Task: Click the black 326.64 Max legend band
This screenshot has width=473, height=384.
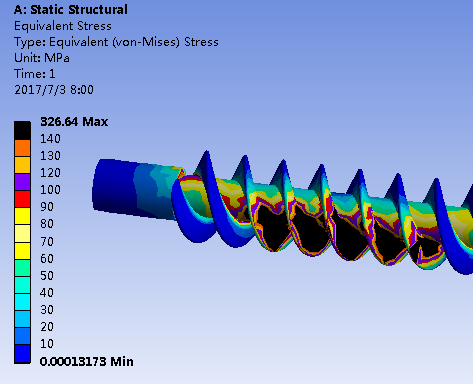Action: 22,131
